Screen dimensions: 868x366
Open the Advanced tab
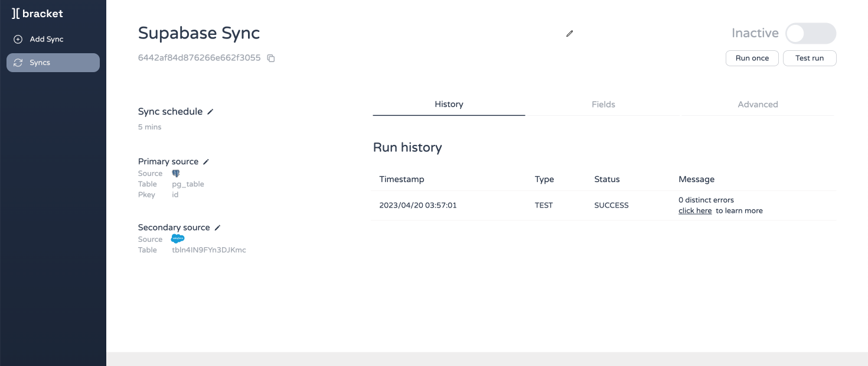(x=758, y=104)
